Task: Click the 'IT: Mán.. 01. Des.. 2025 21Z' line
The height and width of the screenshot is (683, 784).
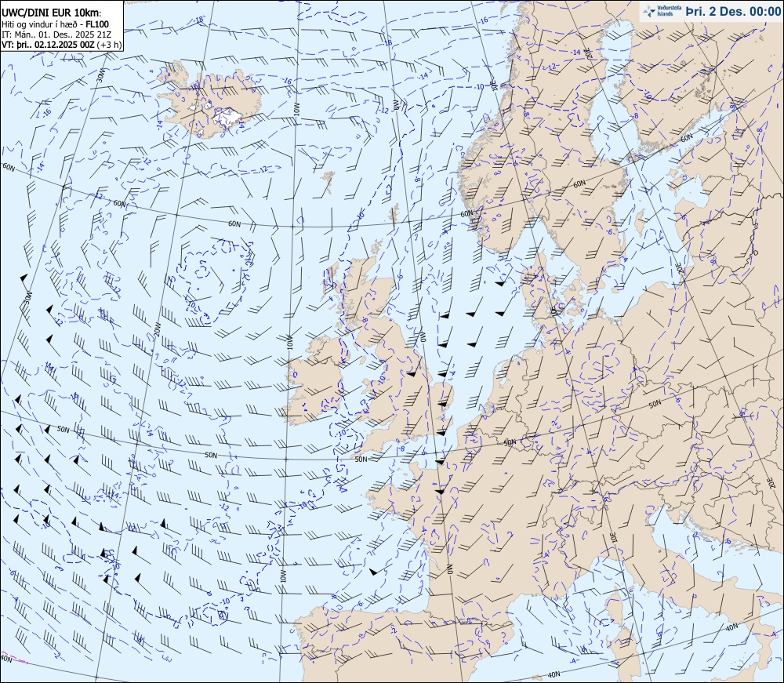Action: (56, 35)
